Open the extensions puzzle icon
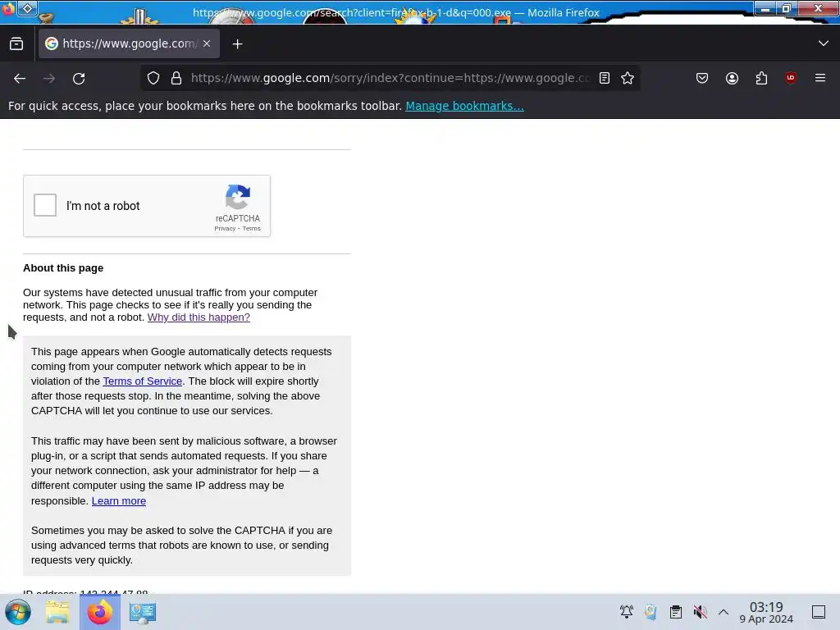Viewport: 840px width, 630px height. (761, 78)
